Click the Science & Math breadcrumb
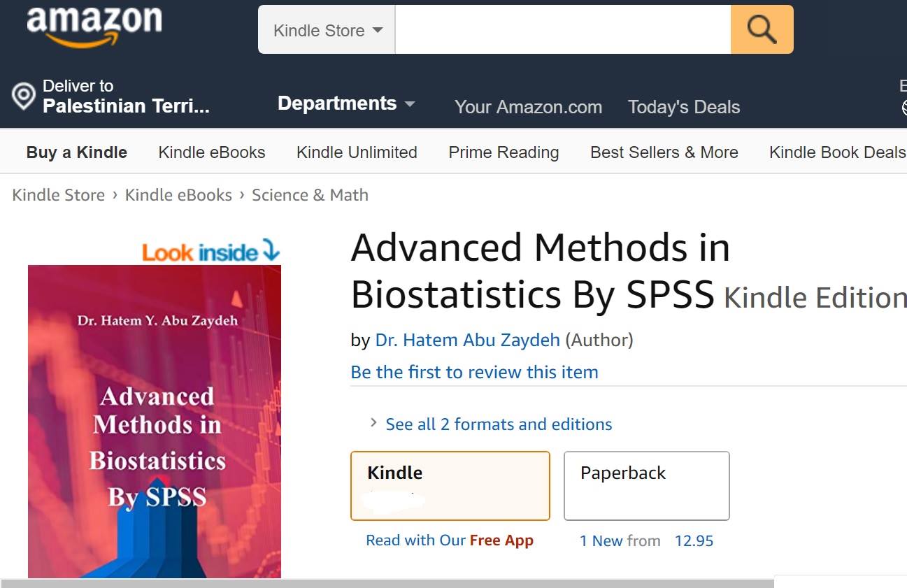Screen dimensions: 907x588 pos(310,195)
